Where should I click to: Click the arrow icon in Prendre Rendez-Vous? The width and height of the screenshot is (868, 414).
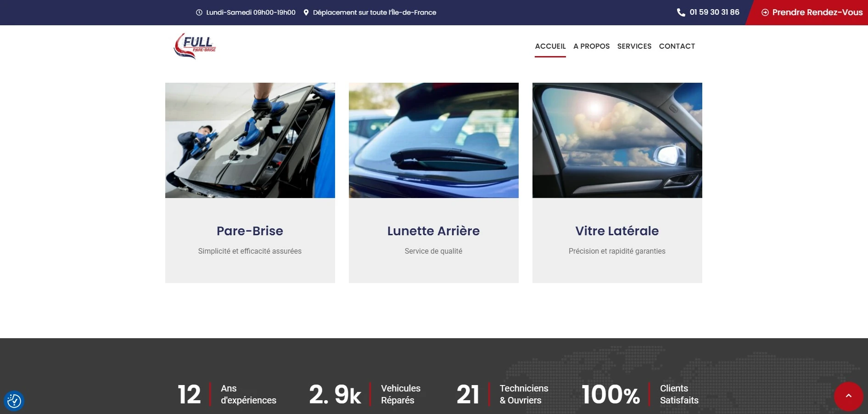pos(765,12)
